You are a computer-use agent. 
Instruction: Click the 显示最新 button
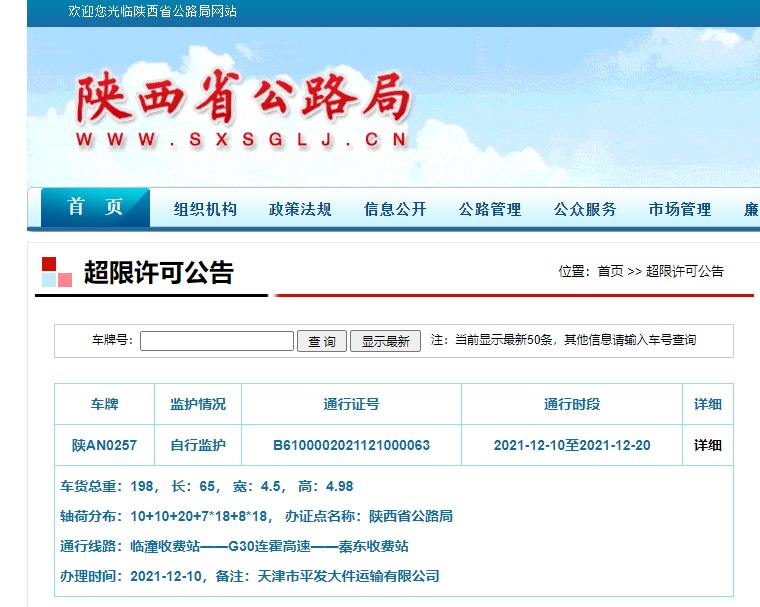pyautogui.click(x=385, y=341)
